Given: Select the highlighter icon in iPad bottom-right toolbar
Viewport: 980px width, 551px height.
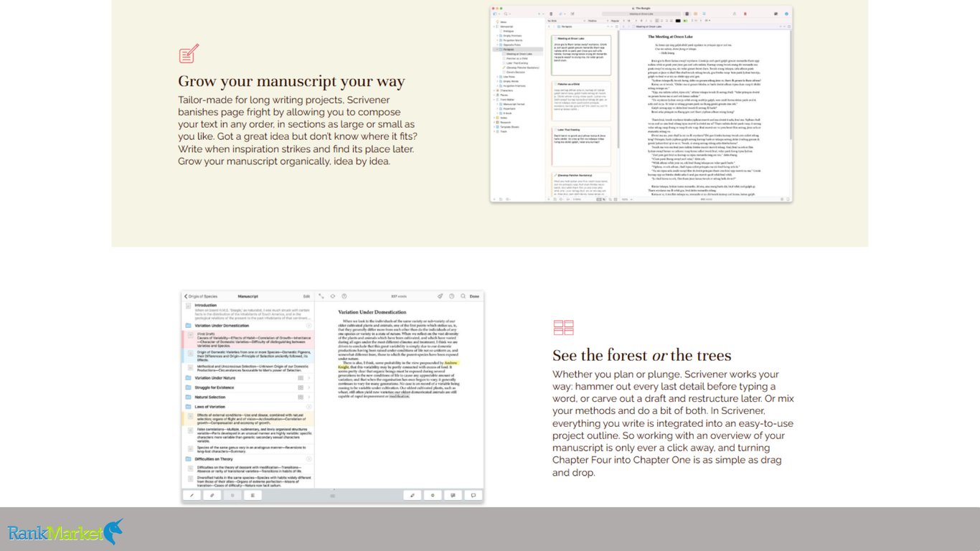Looking at the screenshot, I should pyautogui.click(x=412, y=495).
